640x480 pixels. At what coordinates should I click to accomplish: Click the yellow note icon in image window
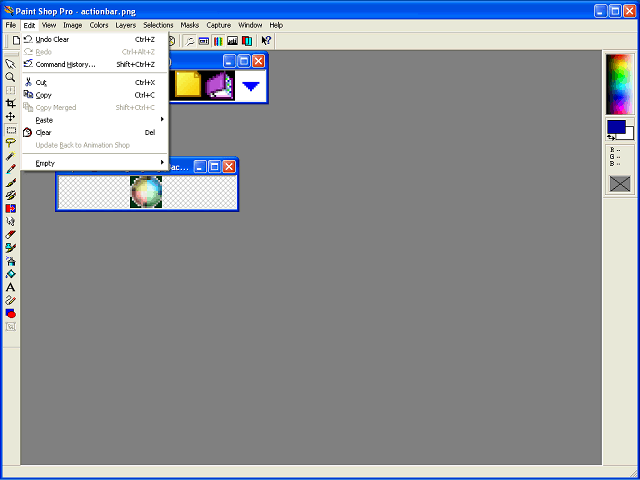(x=188, y=84)
